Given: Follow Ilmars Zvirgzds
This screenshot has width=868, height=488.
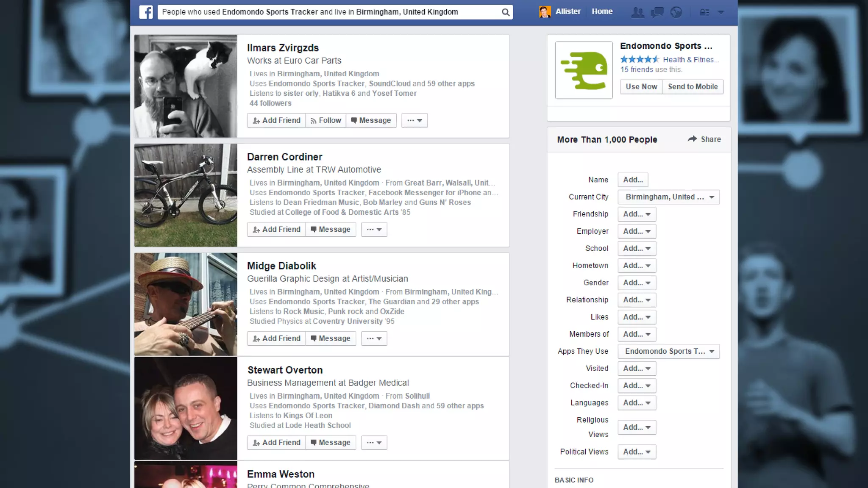Looking at the screenshot, I should point(325,120).
